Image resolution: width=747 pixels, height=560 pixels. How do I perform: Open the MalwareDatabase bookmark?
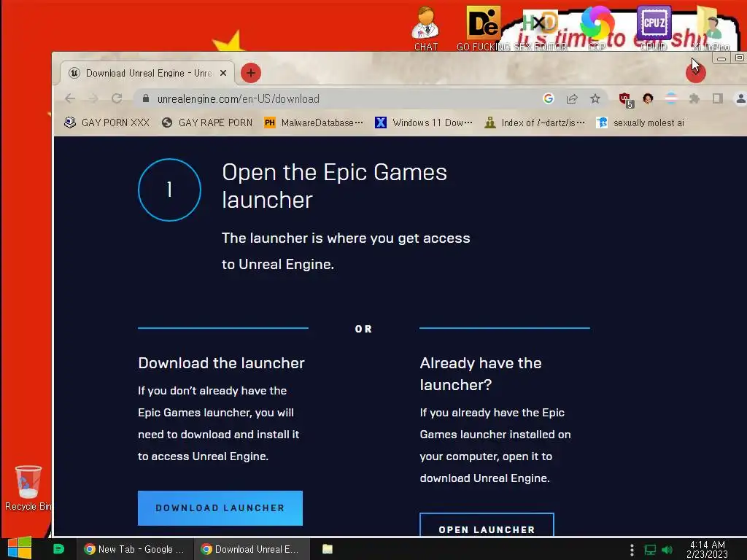314,122
